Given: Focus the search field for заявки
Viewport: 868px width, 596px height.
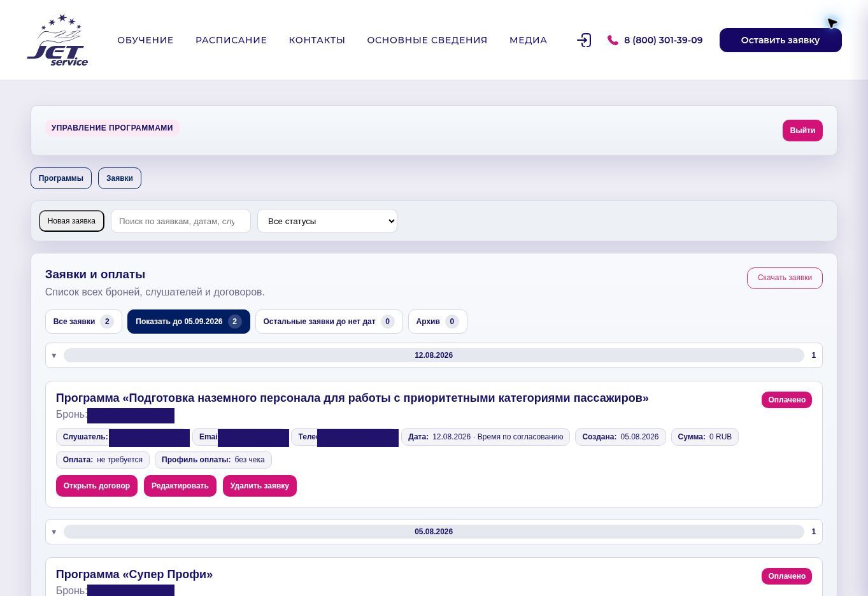Looking at the screenshot, I should coord(181,221).
